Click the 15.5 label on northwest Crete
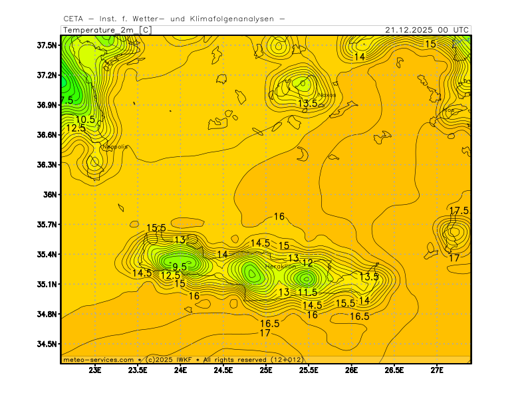Viewport: 532px width, 399px height. point(156,227)
